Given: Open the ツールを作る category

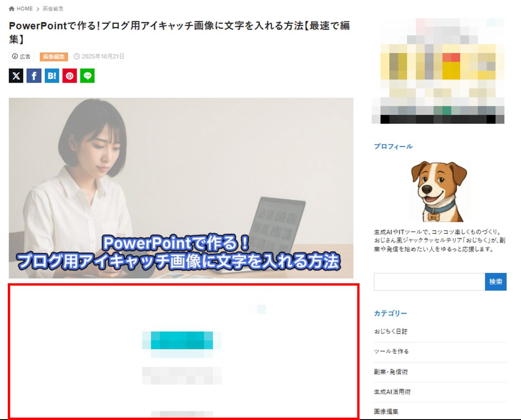Looking at the screenshot, I should (391, 351).
